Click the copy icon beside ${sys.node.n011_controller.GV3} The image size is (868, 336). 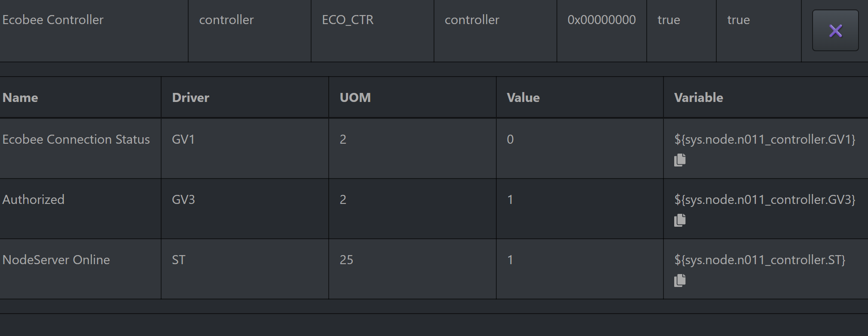680,220
